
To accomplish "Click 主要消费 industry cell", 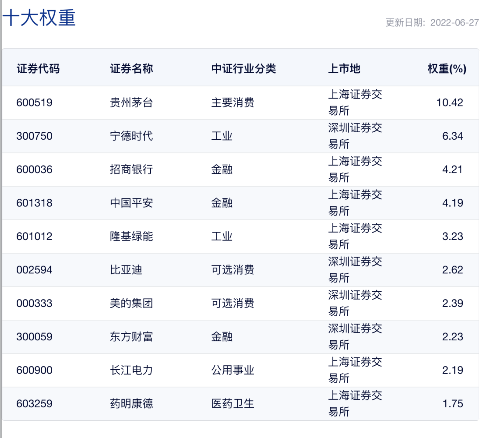I will [x=233, y=103].
